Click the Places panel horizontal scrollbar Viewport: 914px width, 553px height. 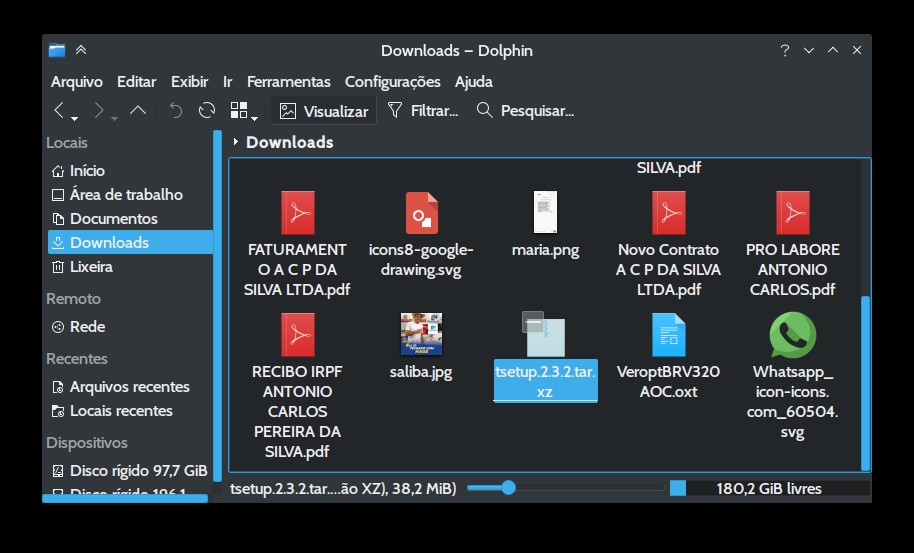[125, 498]
